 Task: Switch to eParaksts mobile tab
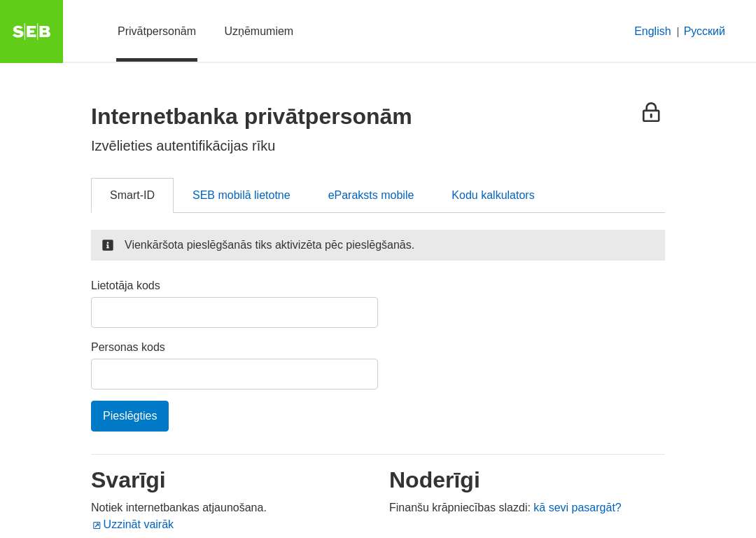pyautogui.click(x=371, y=195)
